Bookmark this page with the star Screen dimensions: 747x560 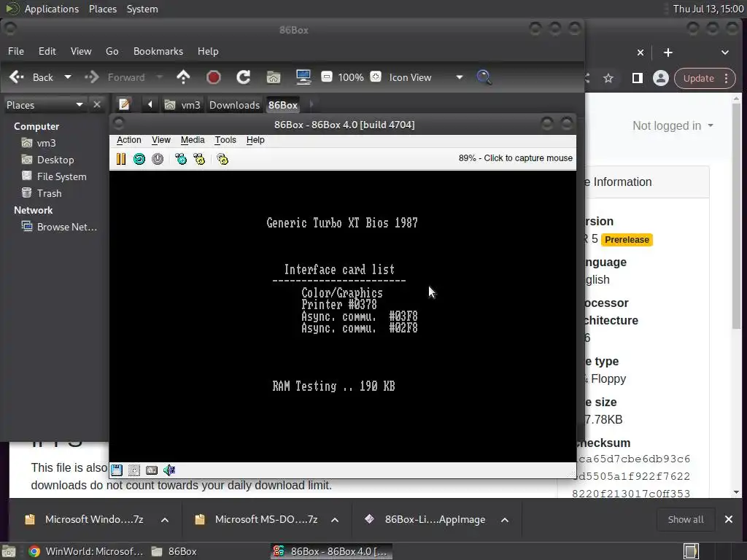(608, 78)
